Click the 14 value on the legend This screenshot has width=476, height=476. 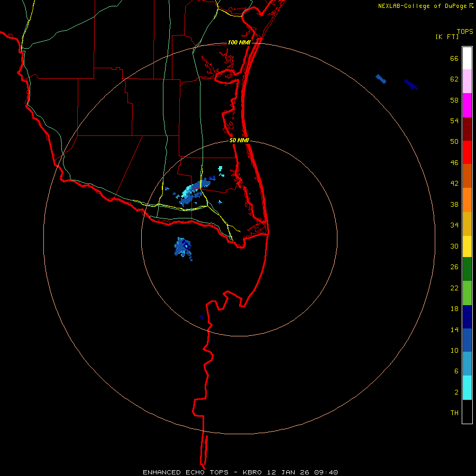pyautogui.click(x=454, y=329)
